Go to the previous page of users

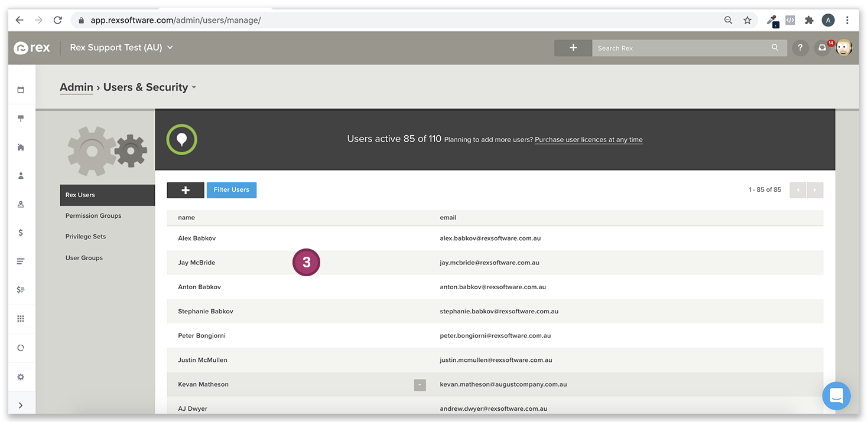[x=798, y=190]
